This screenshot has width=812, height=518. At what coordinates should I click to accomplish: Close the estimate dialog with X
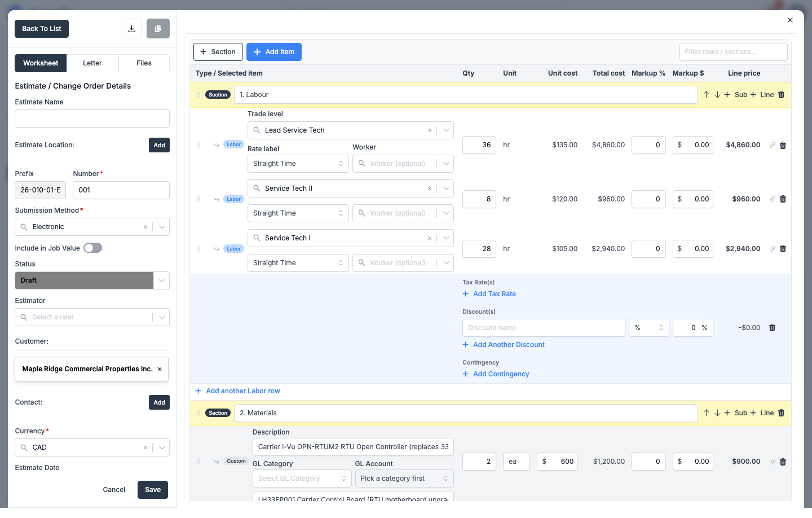pyautogui.click(x=790, y=20)
